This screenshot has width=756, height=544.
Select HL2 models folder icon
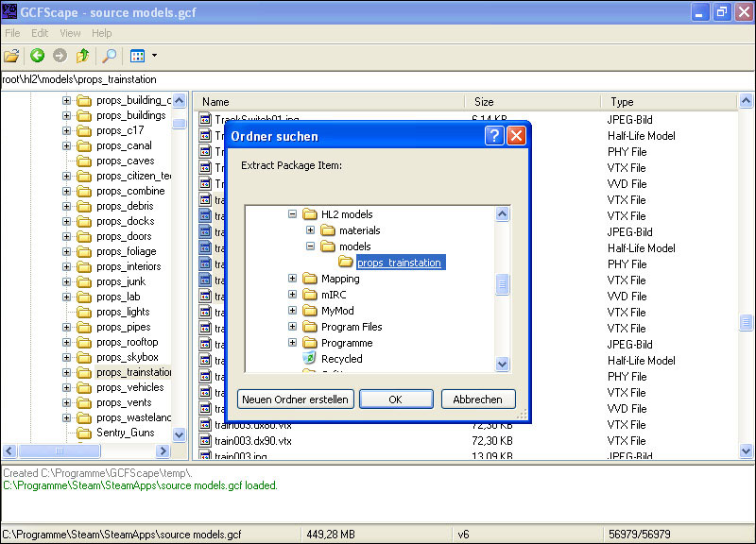[310, 214]
